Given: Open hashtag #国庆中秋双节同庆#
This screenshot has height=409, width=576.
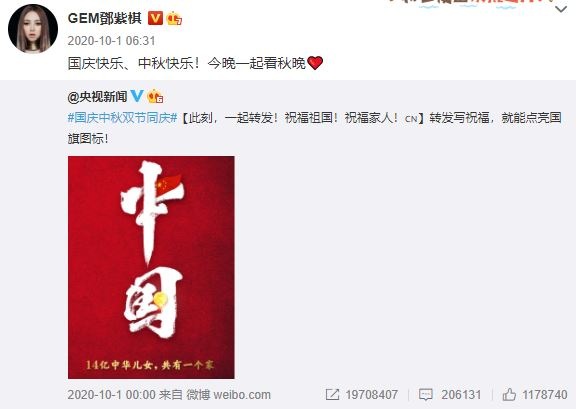Looking at the screenshot, I should 123,118.
